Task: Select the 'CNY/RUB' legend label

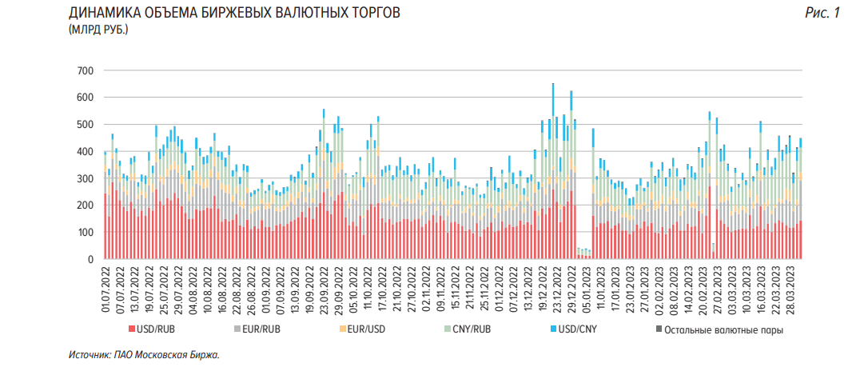Action: [x=472, y=329]
